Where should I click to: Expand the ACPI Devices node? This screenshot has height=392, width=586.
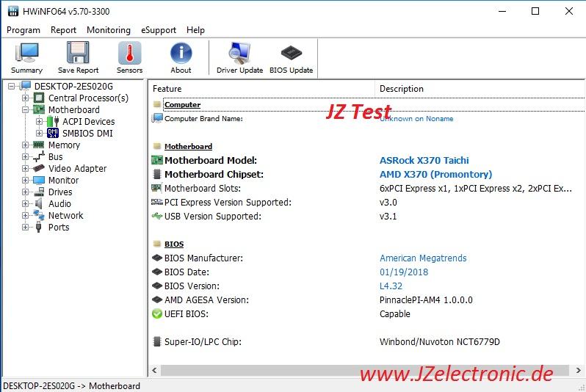[39, 121]
